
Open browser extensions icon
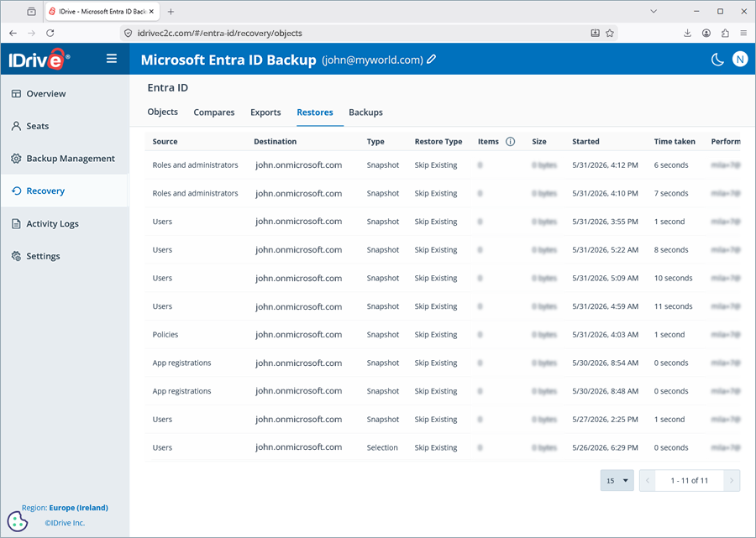tap(725, 34)
